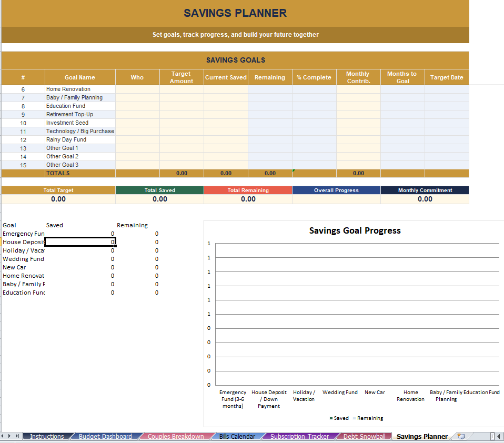Image resolution: width=504 pixels, height=443 pixels.
Task: Select Other Goal 2 cell
Action: [80, 156]
